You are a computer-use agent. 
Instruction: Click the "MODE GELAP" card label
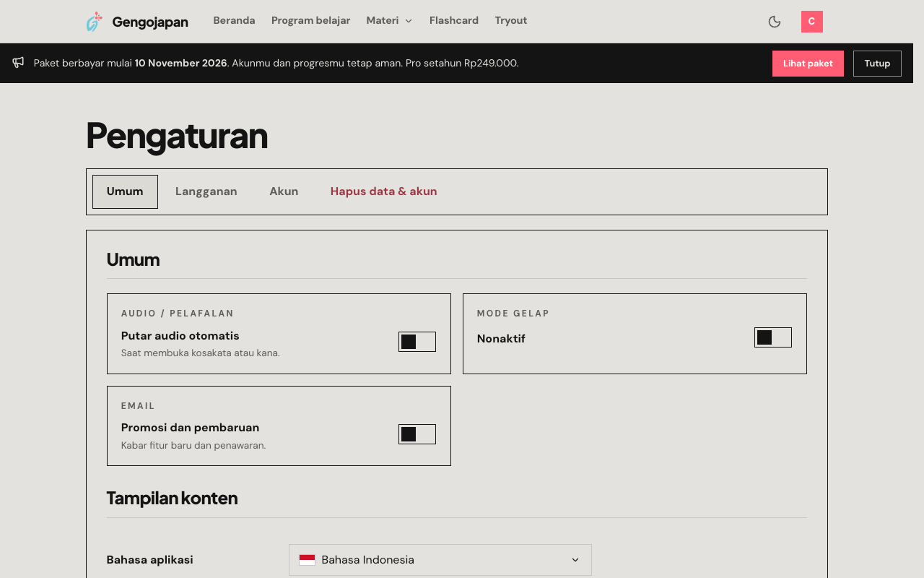[x=513, y=314]
